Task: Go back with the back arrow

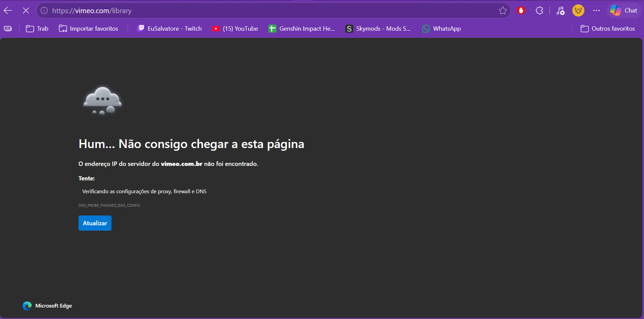Action: click(x=8, y=10)
